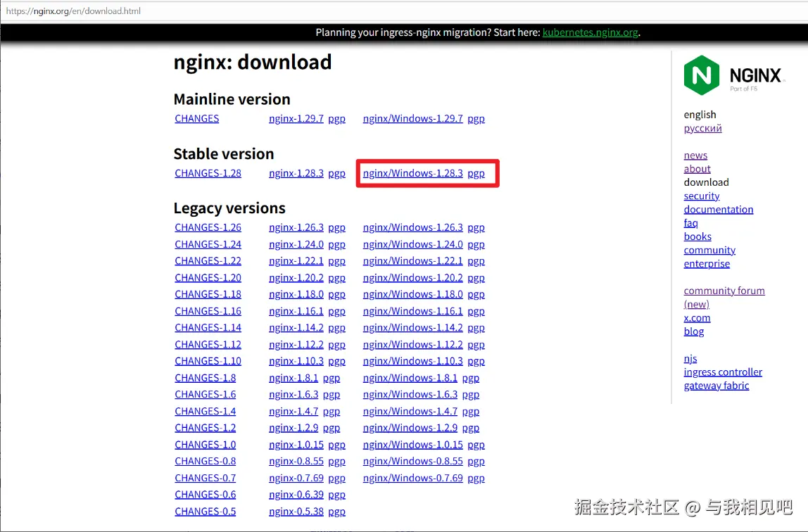808x532 pixels.
Task: Open the books sidebar link
Action: (697, 236)
